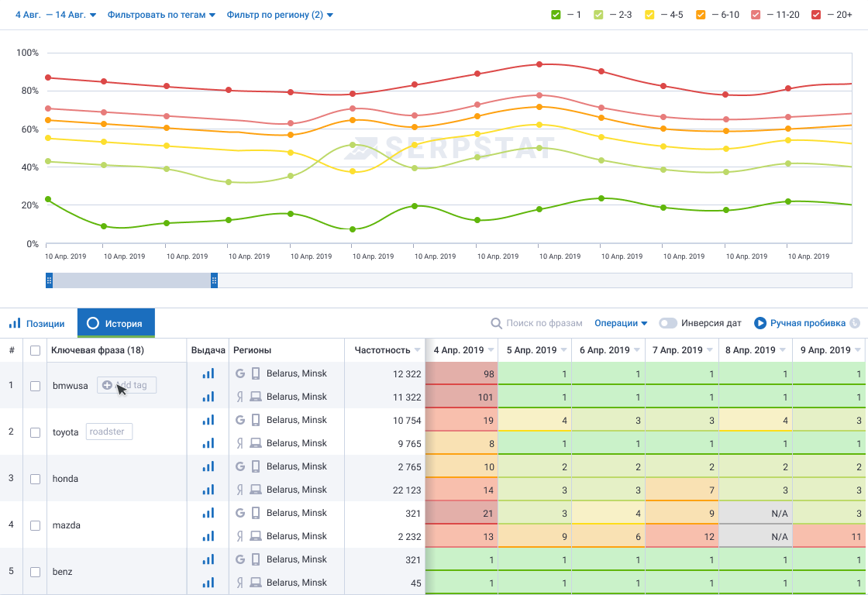Toggle legend checkbox for positions 6-10
Image resolution: width=868 pixels, height=595 pixels.
point(701,15)
